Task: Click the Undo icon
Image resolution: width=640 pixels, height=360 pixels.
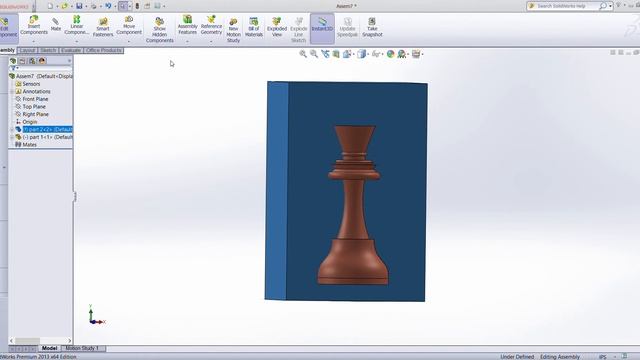Action: click(108, 6)
